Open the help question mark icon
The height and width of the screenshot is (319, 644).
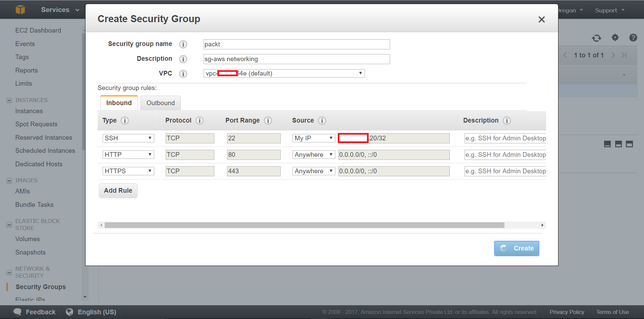click(633, 37)
